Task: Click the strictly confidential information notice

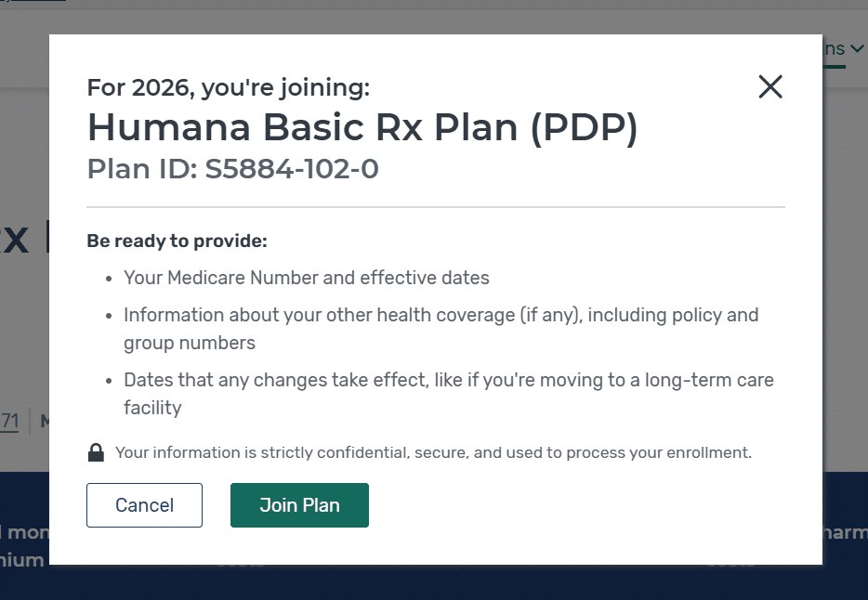Action: (433, 453)
